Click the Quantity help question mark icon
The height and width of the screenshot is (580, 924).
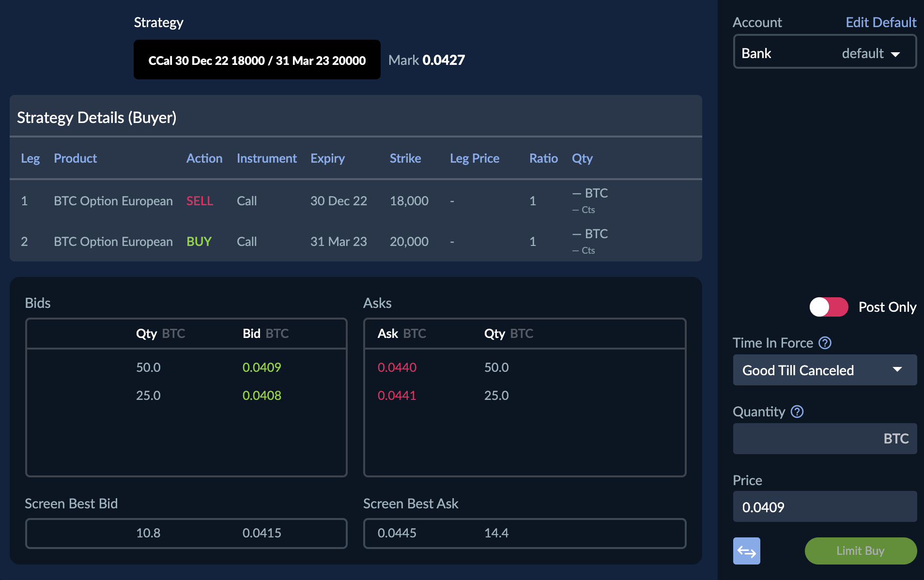(x=797, y=412)
